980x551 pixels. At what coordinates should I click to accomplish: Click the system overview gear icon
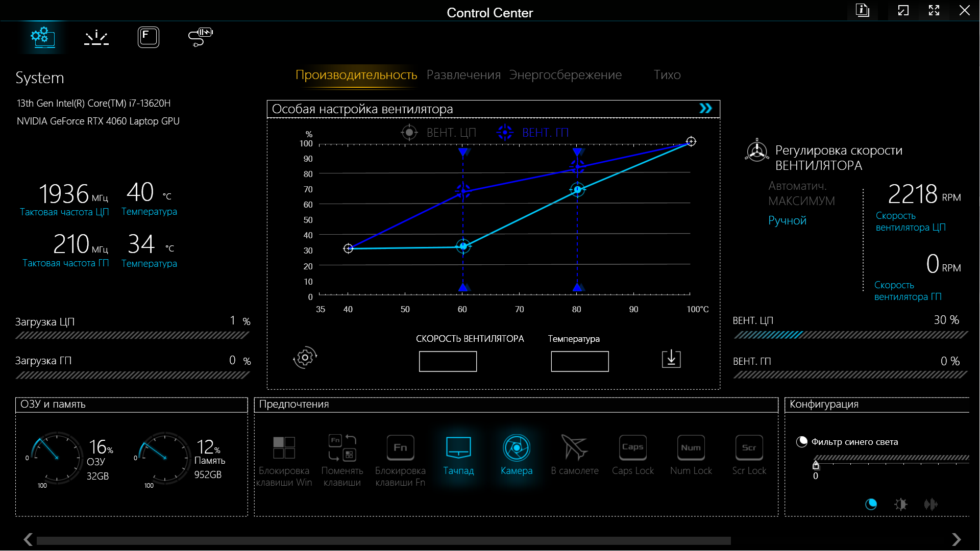click(x=43, y=37)
